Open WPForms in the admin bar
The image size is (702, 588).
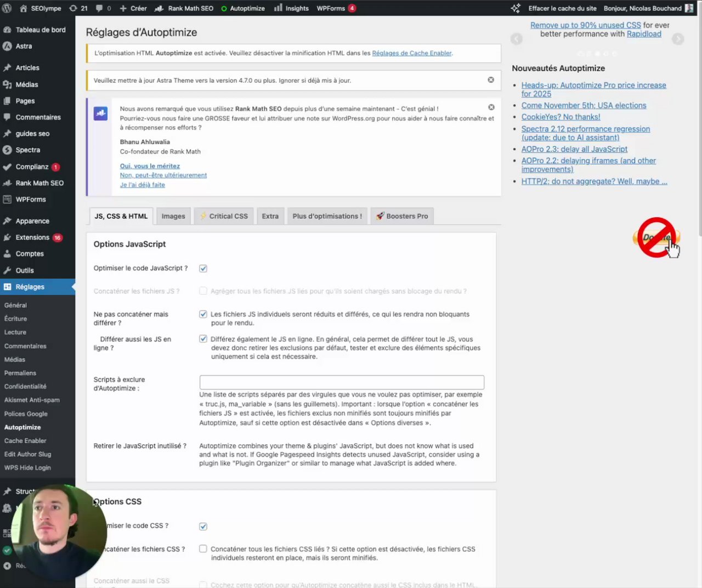pos(336,8)
